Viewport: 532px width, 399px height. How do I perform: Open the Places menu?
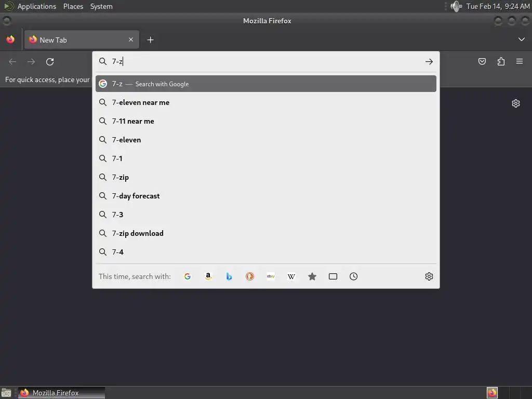point(73,6)
